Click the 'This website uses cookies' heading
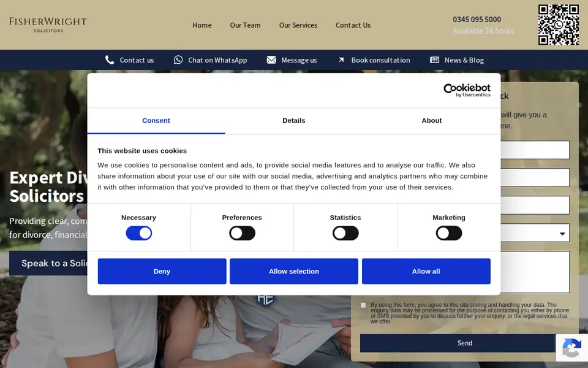This screenshot has width=588, height=368. pos(142,151)
